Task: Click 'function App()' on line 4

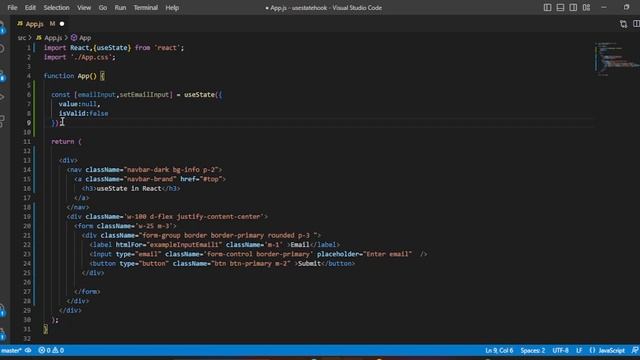Action: point(70,76)
